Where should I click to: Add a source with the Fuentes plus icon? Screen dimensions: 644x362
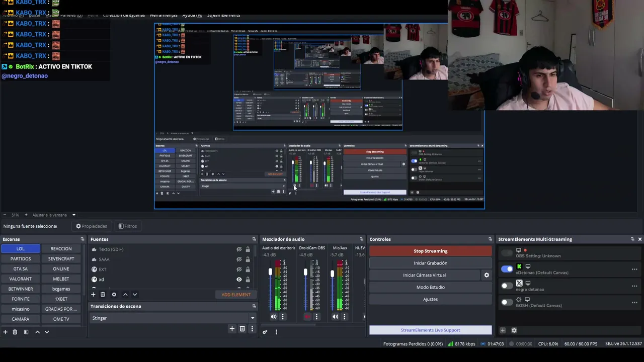point(93,295)
